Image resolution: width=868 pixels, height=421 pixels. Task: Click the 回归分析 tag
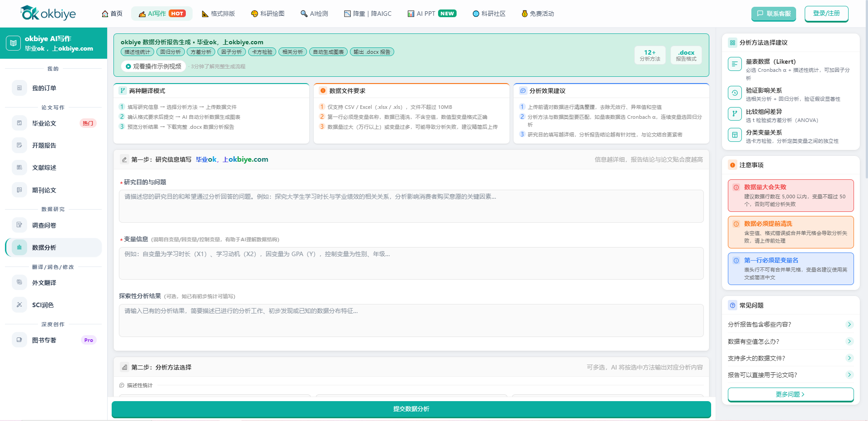170,52
